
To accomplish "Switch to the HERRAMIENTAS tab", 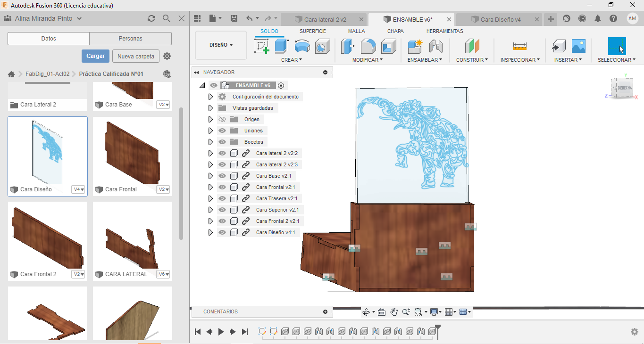I will (445, 31).
